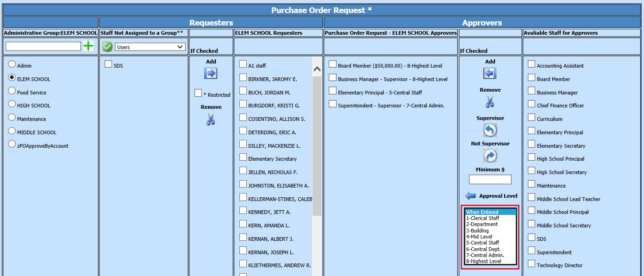644x276 pixels.
Task: Click the Approval Level left arrow icon
Action: (470, 196)
